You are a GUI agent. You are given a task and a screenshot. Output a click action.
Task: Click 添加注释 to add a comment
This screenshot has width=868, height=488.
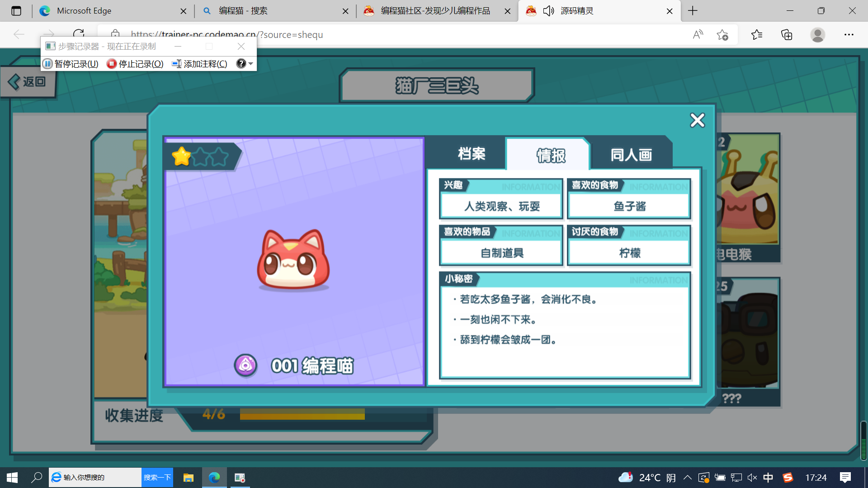click(199, 64)
